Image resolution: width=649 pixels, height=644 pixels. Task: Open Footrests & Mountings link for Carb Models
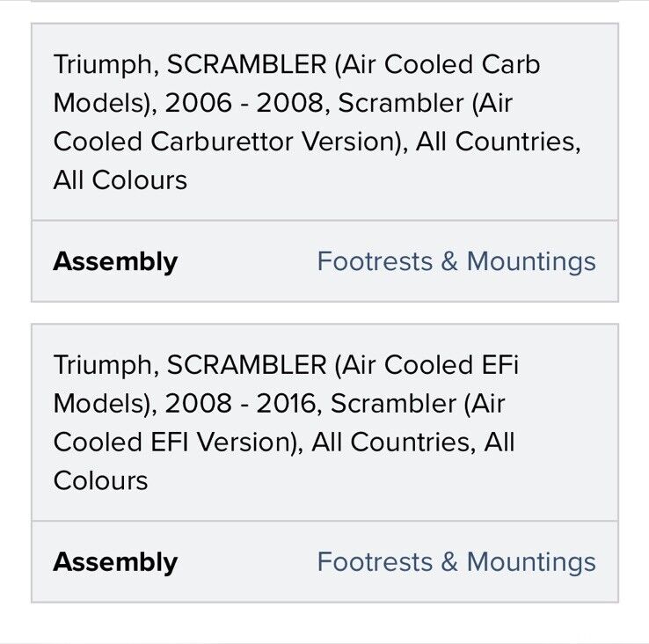(456, 262)
